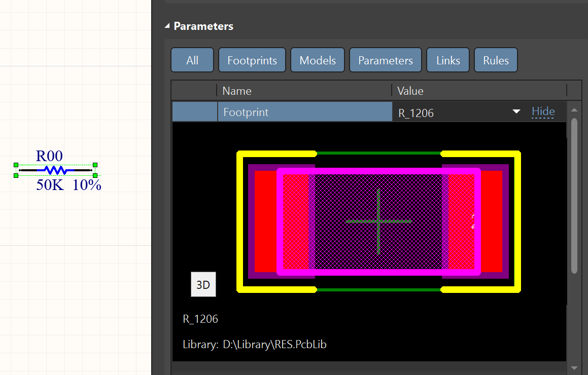Screen dimensions: 588x375
Task: Toggle the Footprints filter button
Action: click(x=252, y=60)
